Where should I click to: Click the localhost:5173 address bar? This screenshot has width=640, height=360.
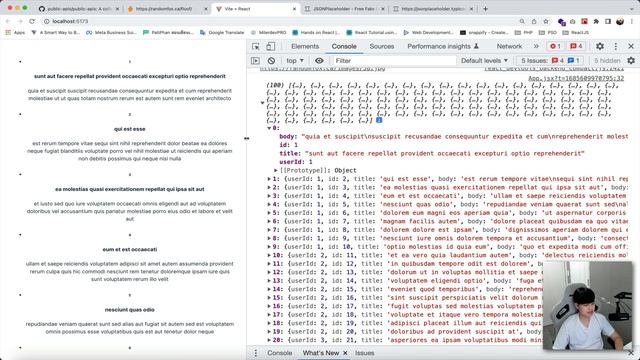[278, 21]
